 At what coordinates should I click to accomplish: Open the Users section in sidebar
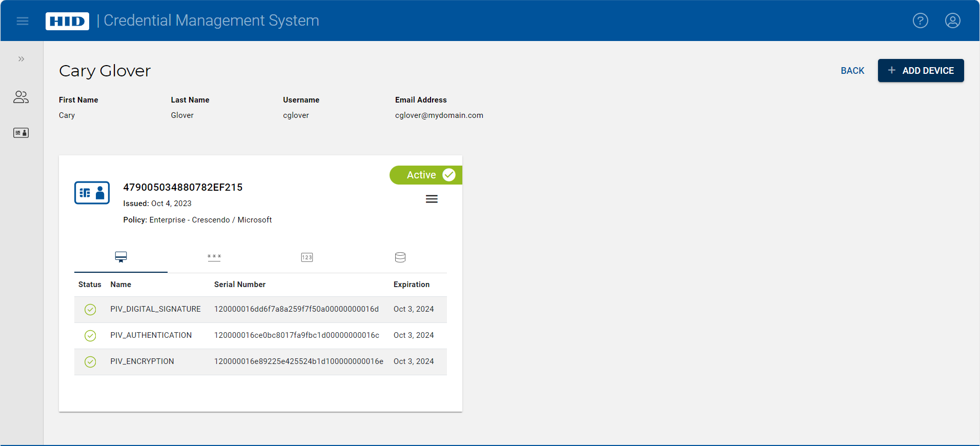point(21,97)
